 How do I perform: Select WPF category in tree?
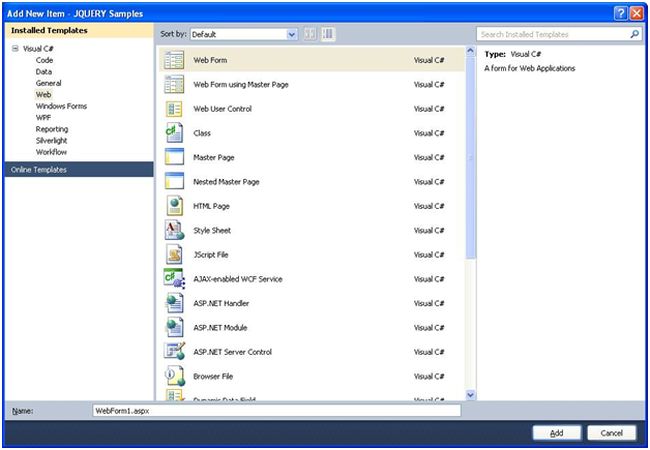tap(43, 118)
